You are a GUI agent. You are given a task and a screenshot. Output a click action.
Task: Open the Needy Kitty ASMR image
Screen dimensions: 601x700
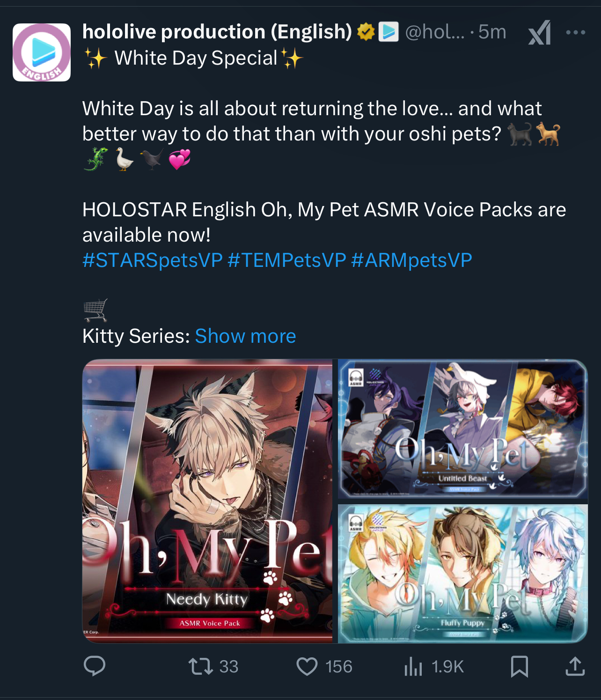pyautogui.click(x=207, y=501)
